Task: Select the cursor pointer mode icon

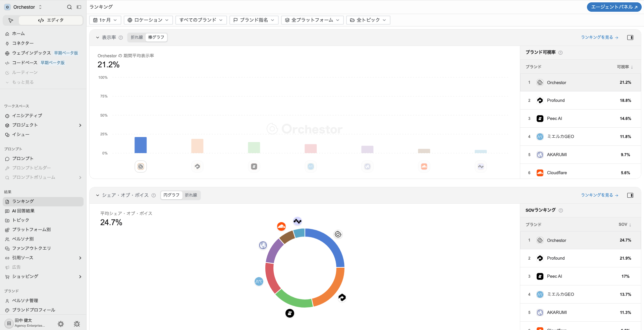Action: (x=11, y=20)
